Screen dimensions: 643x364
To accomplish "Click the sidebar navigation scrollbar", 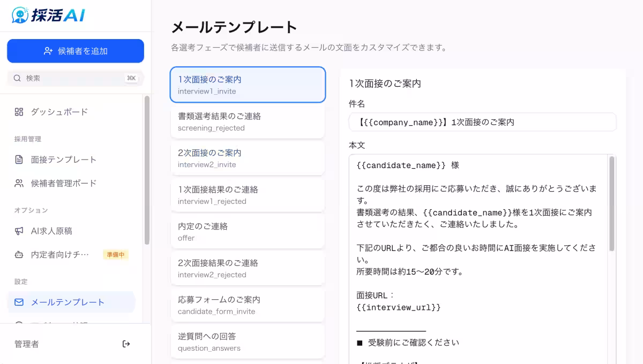I will 147,170.
